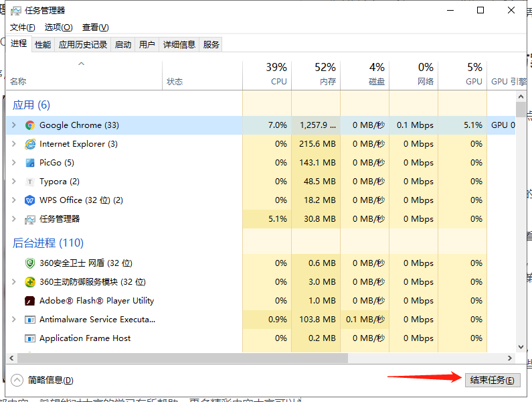Expand the PicGo process group
Screen dimensions: 532x402
14,162
